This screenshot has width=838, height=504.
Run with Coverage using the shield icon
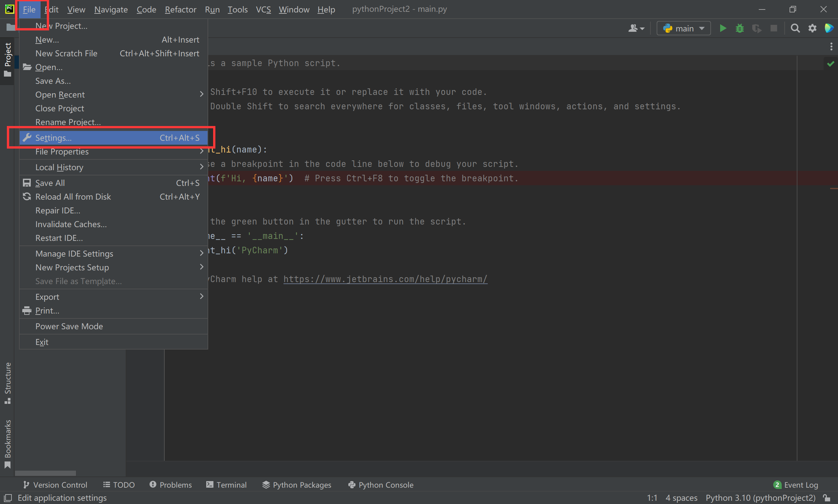[x=757, y=28]
